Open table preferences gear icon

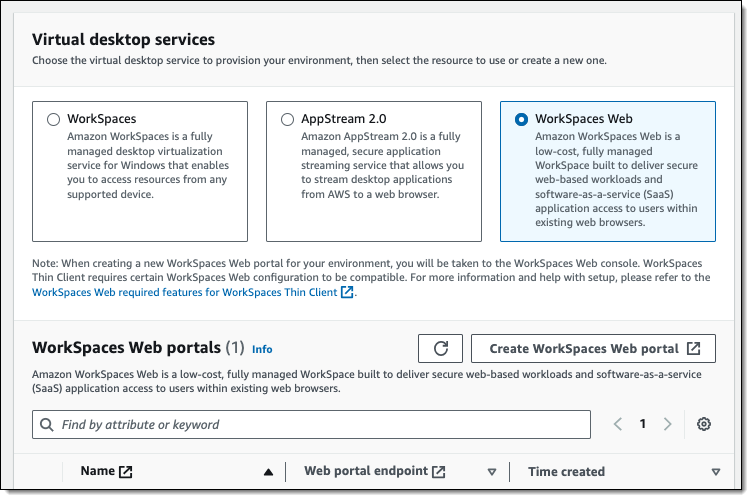704,424
